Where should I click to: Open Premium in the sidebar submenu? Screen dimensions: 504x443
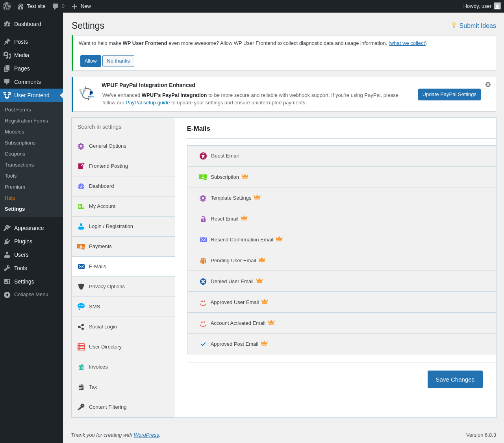point(31,187)
